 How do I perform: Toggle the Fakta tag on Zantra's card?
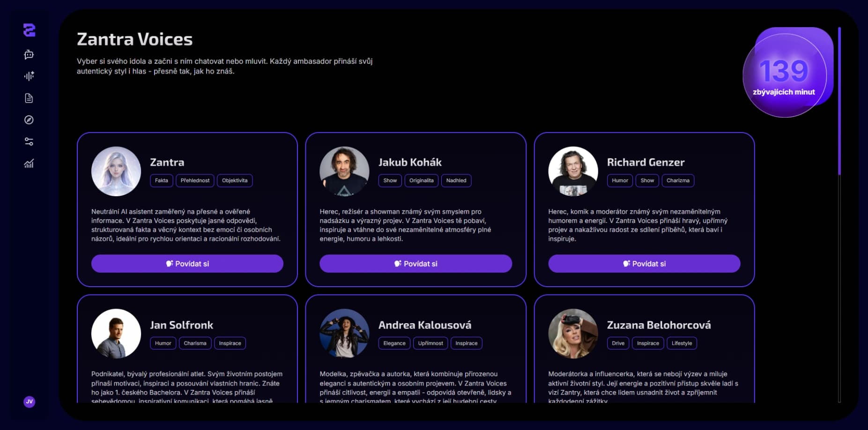tap(161, 180)
